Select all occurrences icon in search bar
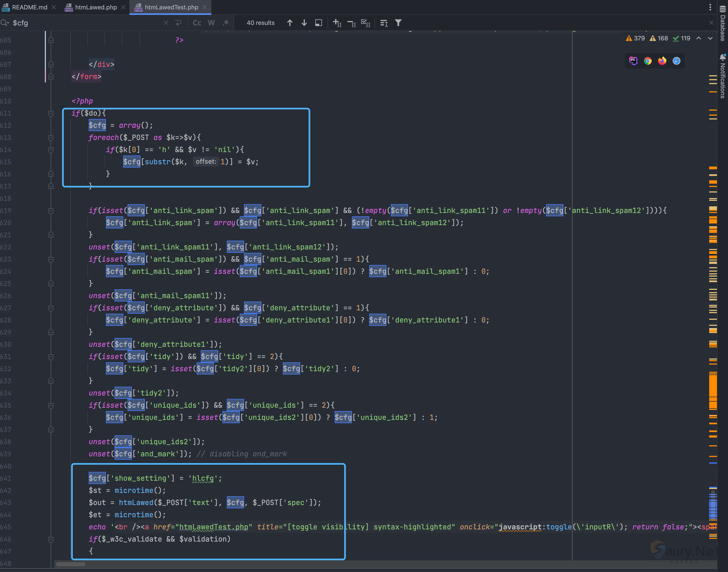Image resolution: width=728 pixels, height=572 pixels. point(365,23)
